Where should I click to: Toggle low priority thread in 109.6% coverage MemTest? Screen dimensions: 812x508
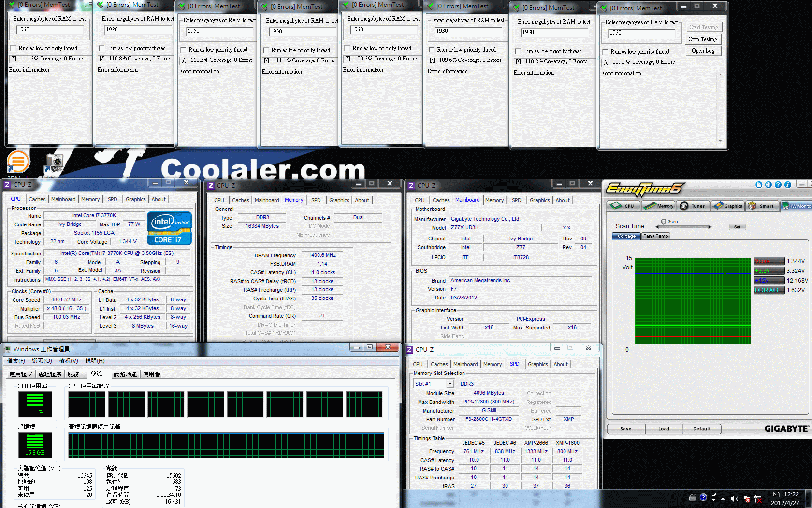click(432, 50)
